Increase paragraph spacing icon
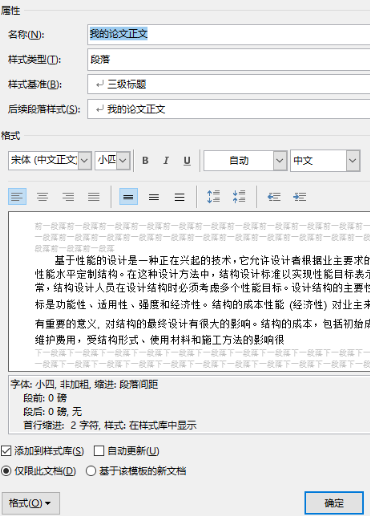The image size is (370, 516). [213, 197]
